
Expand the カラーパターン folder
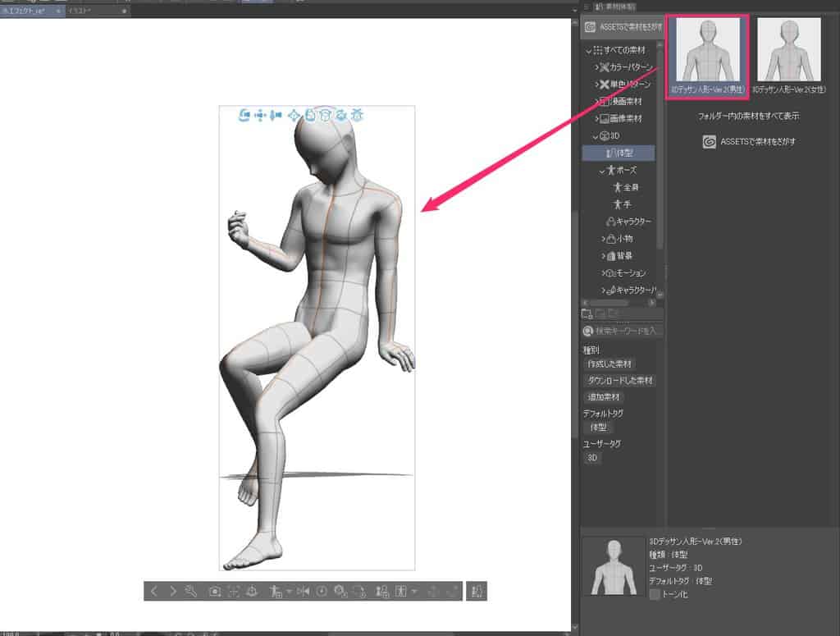(597, 67)
